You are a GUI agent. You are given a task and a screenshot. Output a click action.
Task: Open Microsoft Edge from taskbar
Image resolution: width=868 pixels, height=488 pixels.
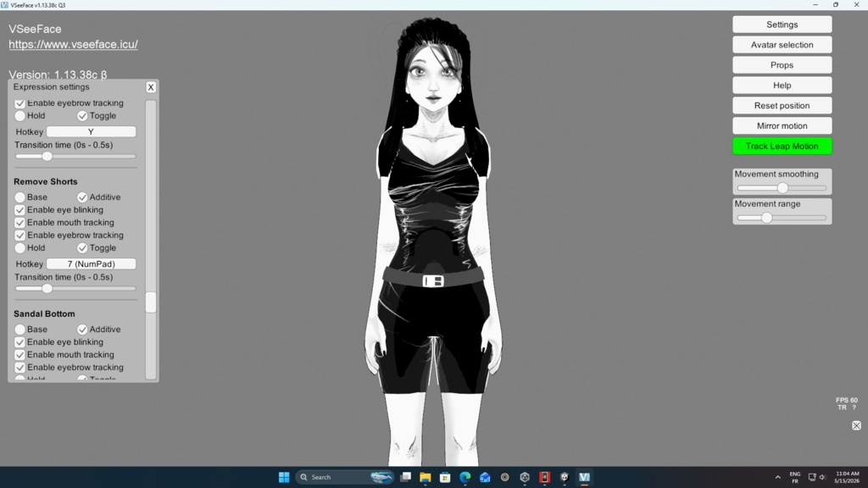465,477
